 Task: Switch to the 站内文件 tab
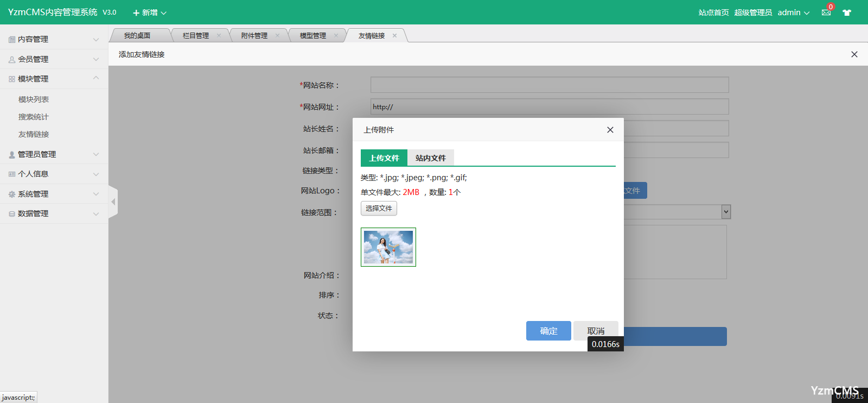430,158
